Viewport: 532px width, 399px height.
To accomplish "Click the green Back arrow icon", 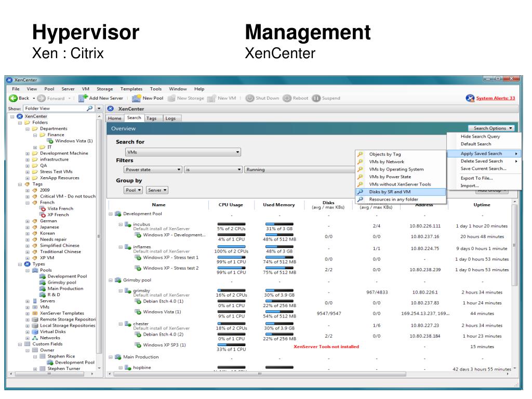I will [13, 98].
